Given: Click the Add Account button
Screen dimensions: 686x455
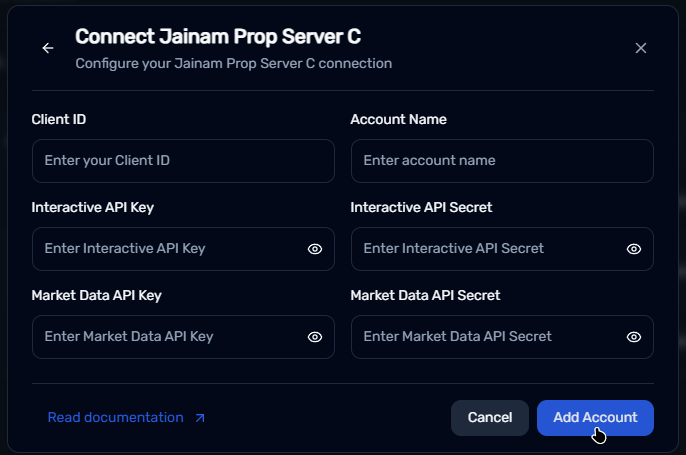Looking at the screenshot, I should pyautogui.click(x=595, y=418).
